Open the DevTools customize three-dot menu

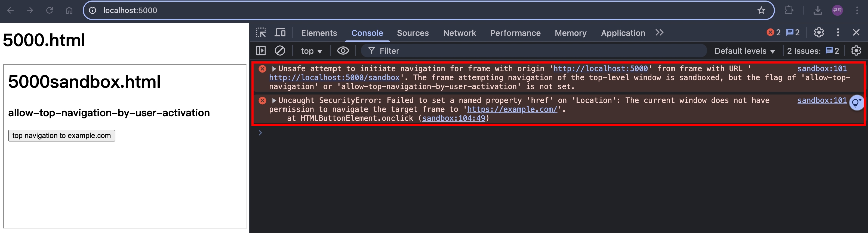(x=838, y=33)
